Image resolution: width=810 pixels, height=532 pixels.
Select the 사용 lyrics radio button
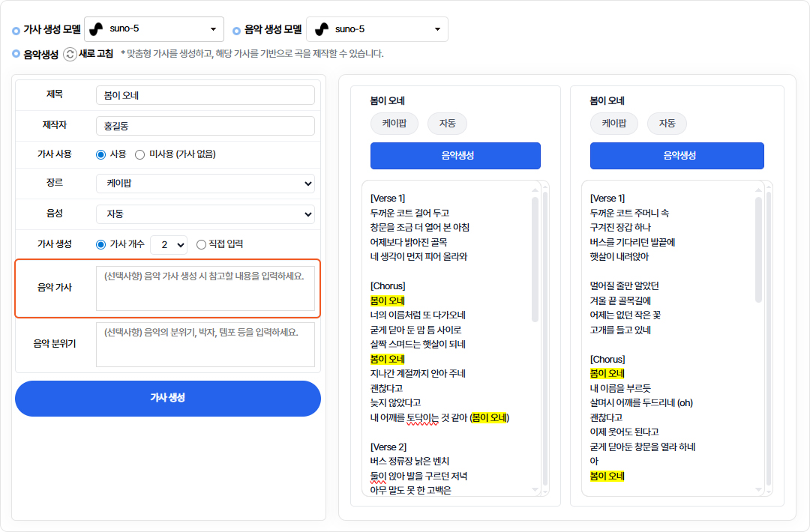click(x=101, y=154)
